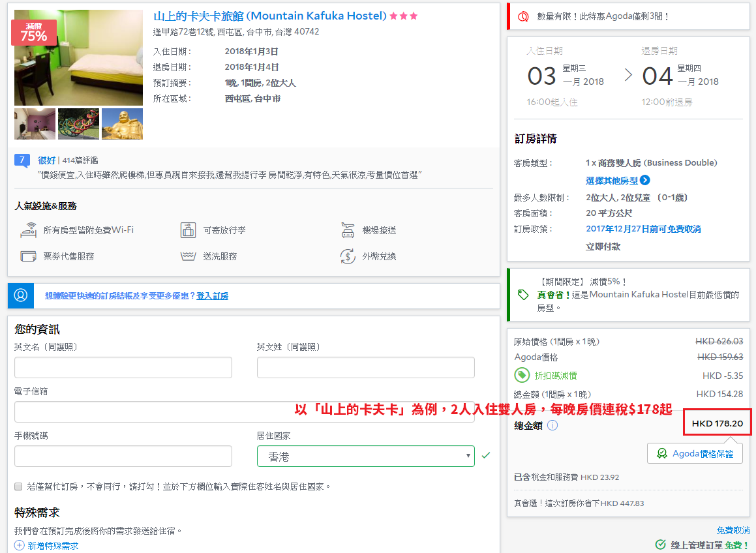Viewport: 756px width, 553px height.
Task: Click the check-out date 04
Action: [x=657, y=76]
